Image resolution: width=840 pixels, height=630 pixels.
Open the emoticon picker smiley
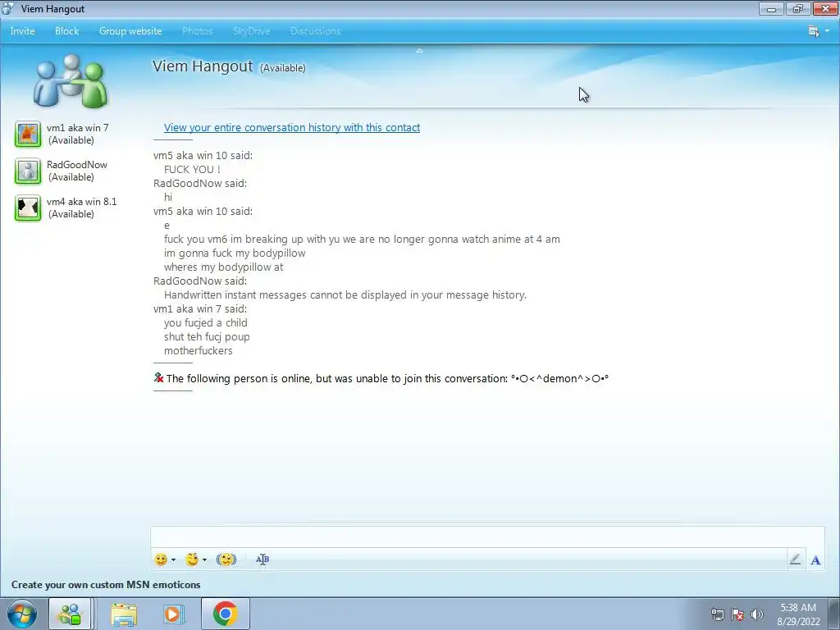(x=161, y=559)
